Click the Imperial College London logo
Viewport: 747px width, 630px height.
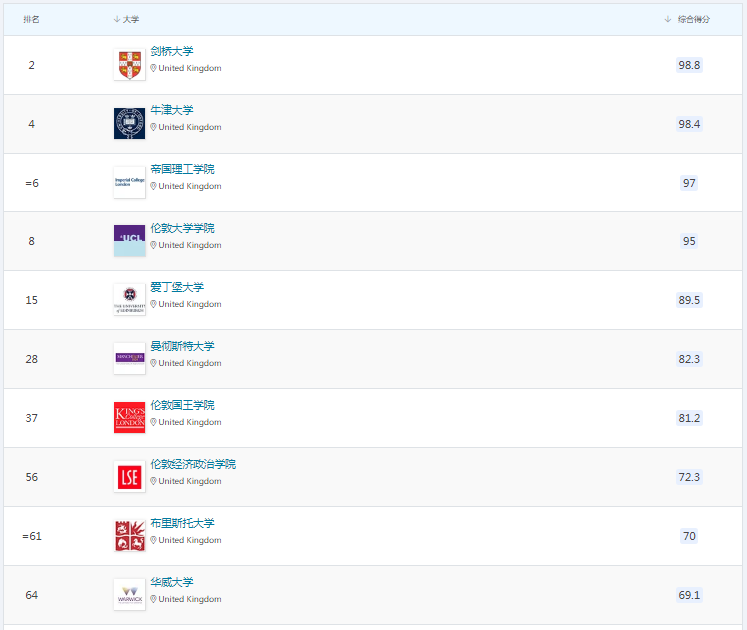coord(129,183)
